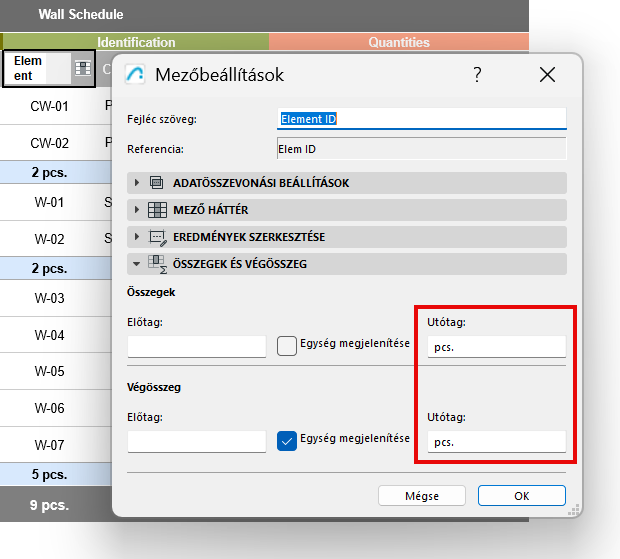Select the W-03 cell in schedule

point(49,298)
